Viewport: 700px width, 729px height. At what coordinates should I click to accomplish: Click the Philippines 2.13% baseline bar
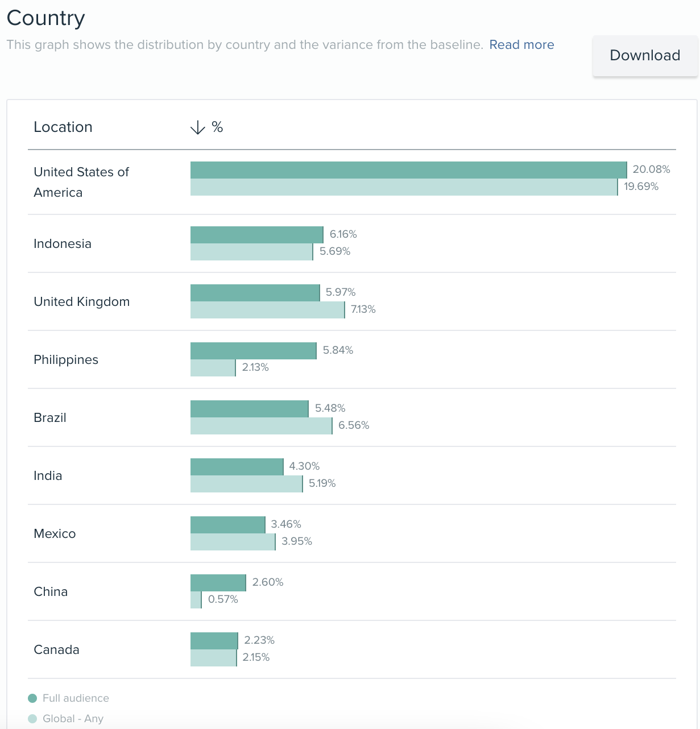213,368
